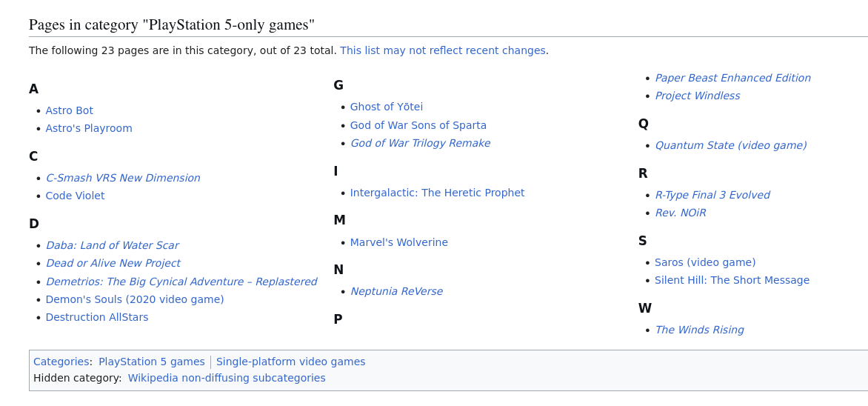Select Daba: Land of Water Scar
The width and height of the screenshot is (868, 406).
112,245
